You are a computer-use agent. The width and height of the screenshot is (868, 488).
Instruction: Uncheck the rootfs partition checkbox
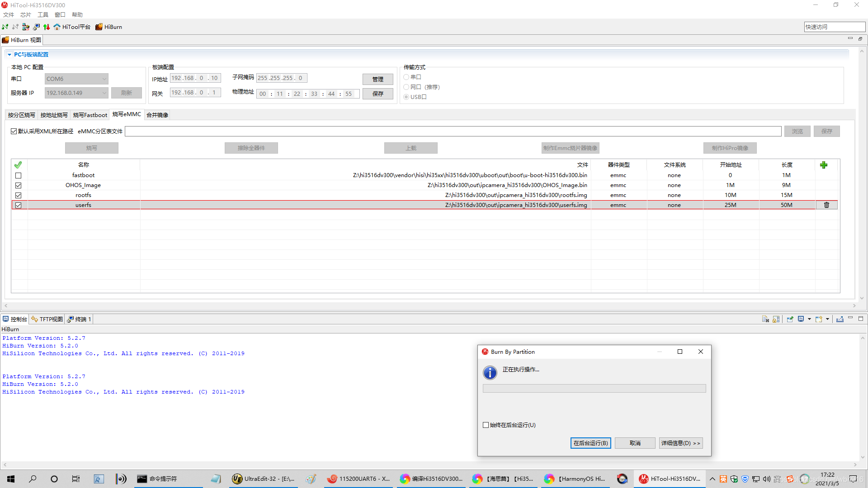tap(19, 195)
